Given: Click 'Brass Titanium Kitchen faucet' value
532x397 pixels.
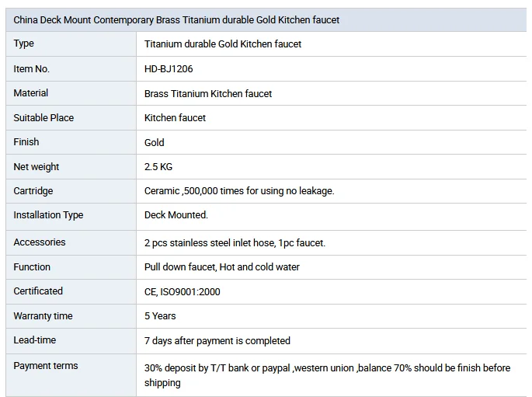Looking at the screenshot, I should (208, 93).
